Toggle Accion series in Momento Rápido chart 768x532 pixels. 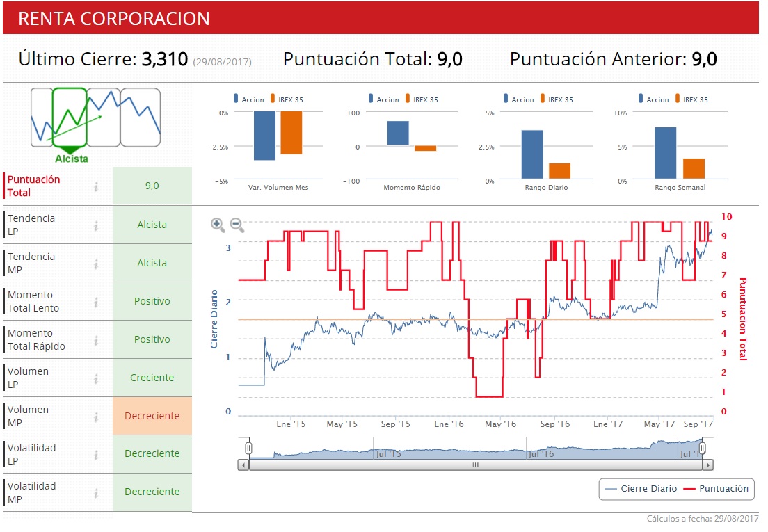coord(383,99)
